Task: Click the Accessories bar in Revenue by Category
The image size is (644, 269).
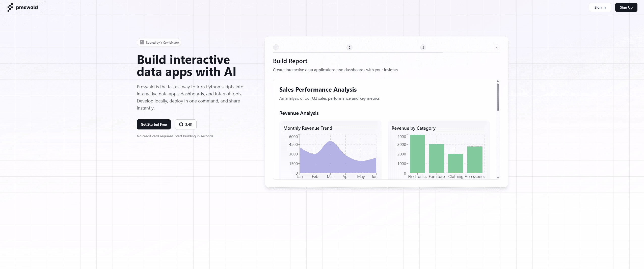Action: pos(475,160)
